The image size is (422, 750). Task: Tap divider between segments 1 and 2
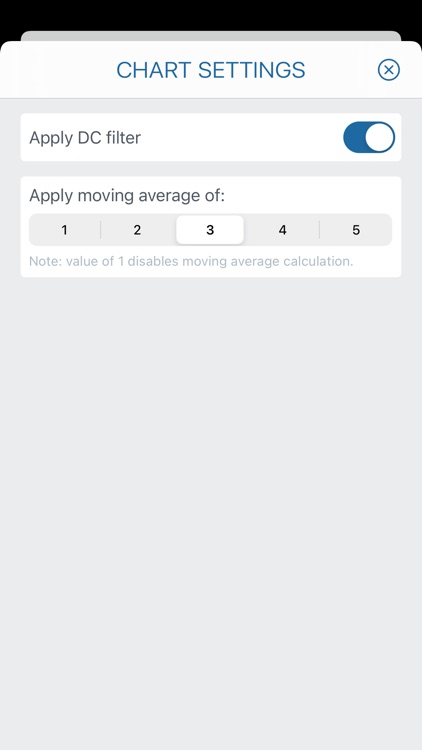click(x=100, y=230)
